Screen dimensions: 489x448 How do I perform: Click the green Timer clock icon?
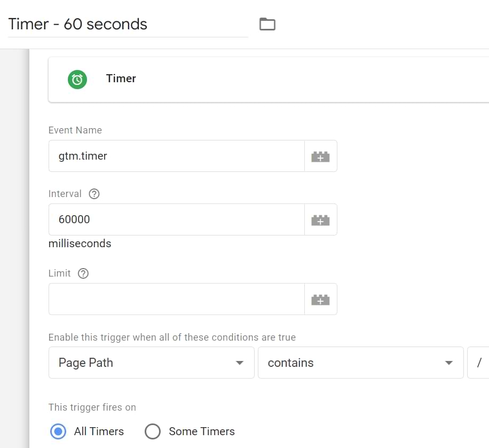(77, 79)
